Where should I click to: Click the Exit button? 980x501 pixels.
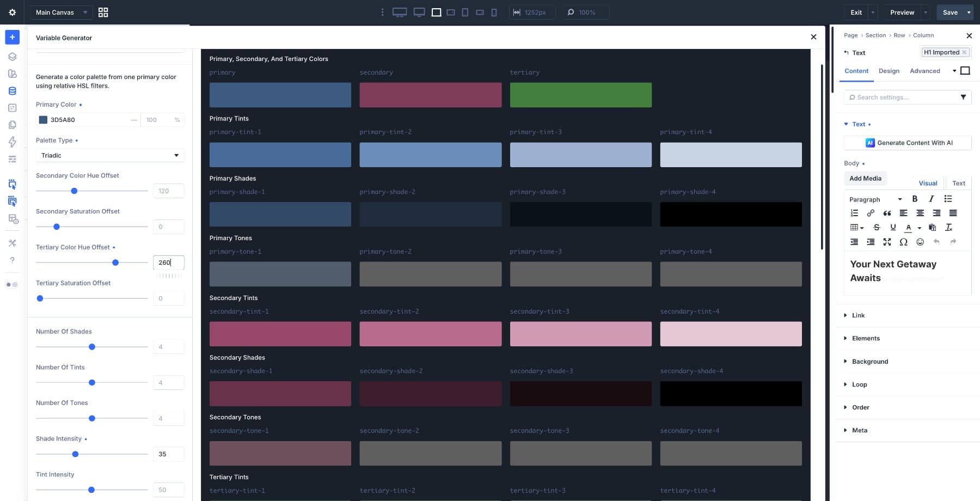coord(856,12)
